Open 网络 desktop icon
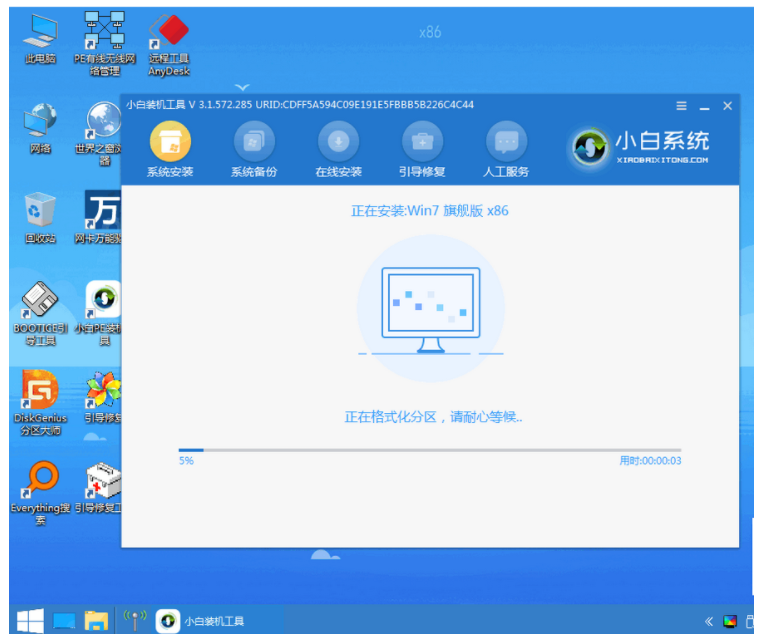This screenshot has width=765, height=641. pos(40,128)
